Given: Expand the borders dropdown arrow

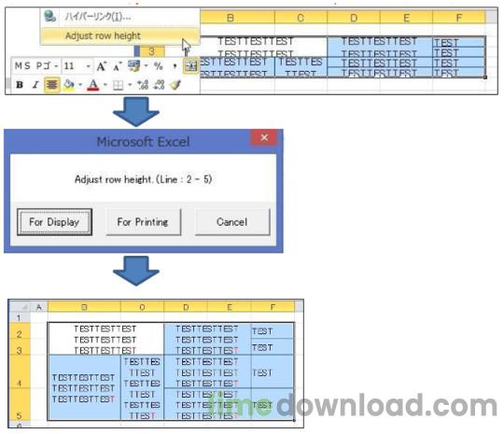Looking at the screenshot, I should coord(130,85).
